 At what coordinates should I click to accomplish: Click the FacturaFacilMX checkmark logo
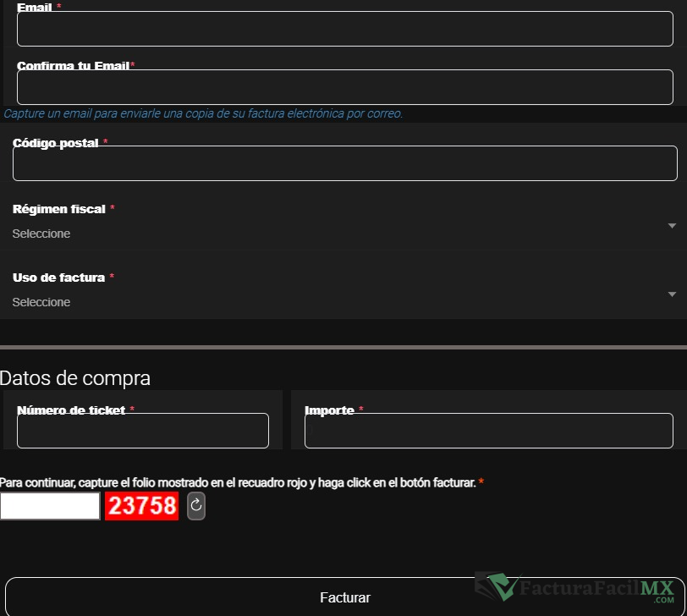point(502,586)
